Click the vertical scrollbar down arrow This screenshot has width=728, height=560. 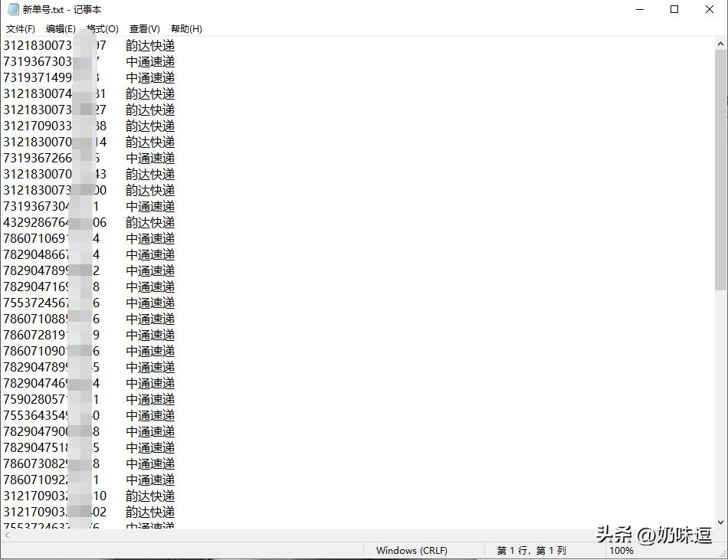(x=720, y=522)
